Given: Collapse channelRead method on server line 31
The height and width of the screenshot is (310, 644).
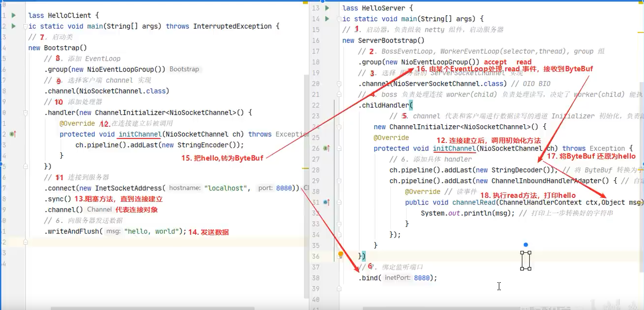Looking at the screenshot, I should click(x=339, y=203).
